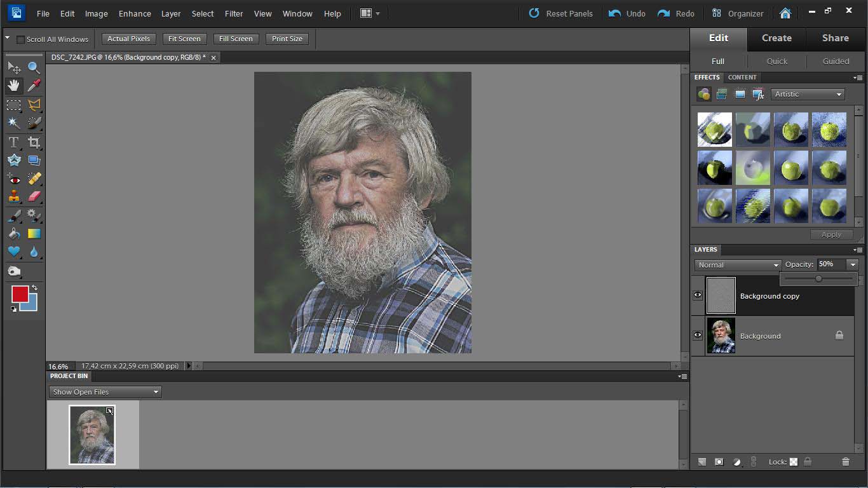The height and width of the screenshot is (488, 868).
Task: Click the Reset Panels button
Action: coord(561,13)
